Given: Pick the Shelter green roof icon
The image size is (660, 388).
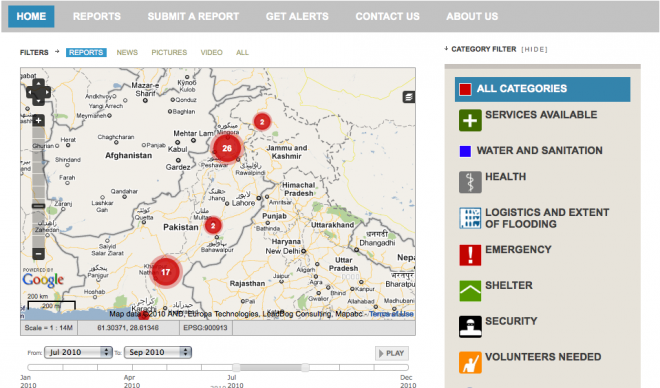Looking at the screenshot, I should (x=470, y=291).
